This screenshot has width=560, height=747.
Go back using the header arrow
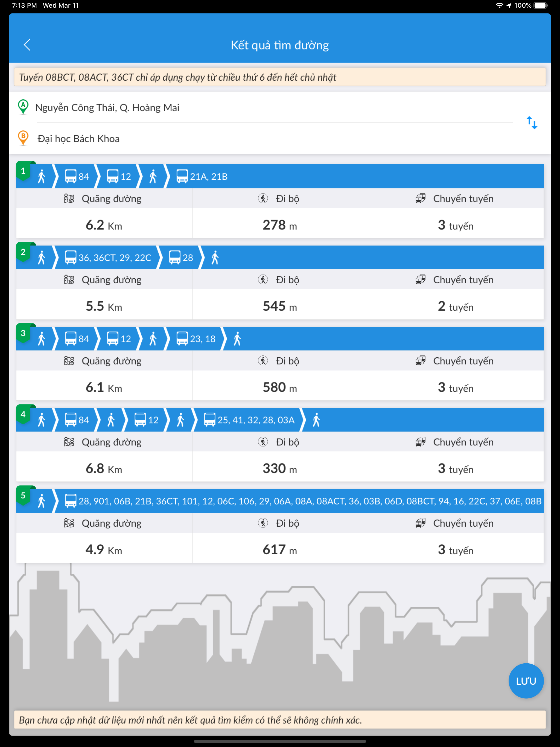click(x=27, y=45)
